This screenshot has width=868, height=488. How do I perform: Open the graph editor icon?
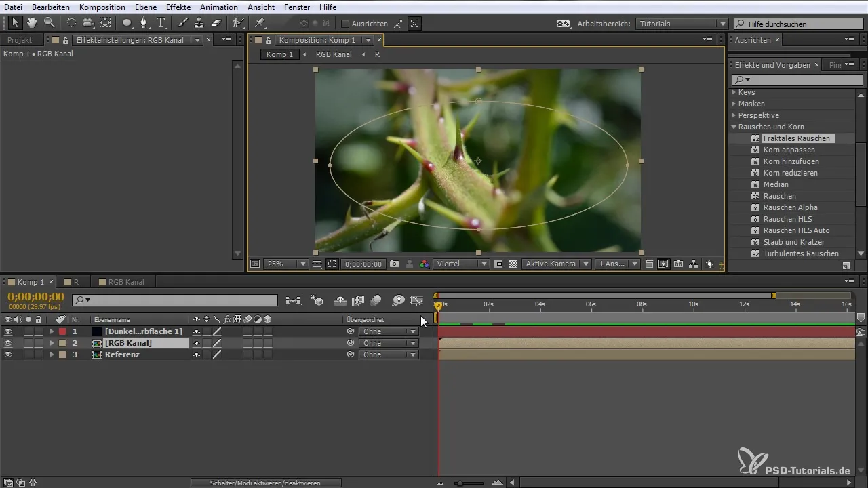pyautogui.click(x=417, y=300)
